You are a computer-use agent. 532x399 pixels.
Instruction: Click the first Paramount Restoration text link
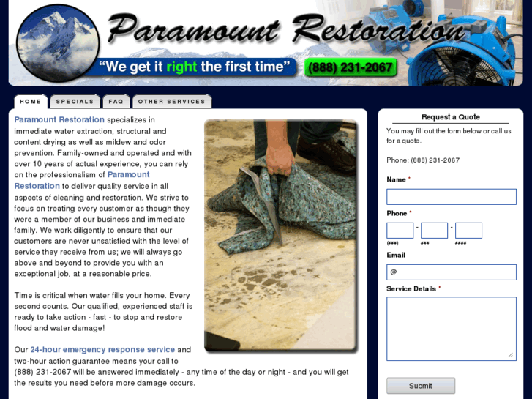(x=59, y=119)
